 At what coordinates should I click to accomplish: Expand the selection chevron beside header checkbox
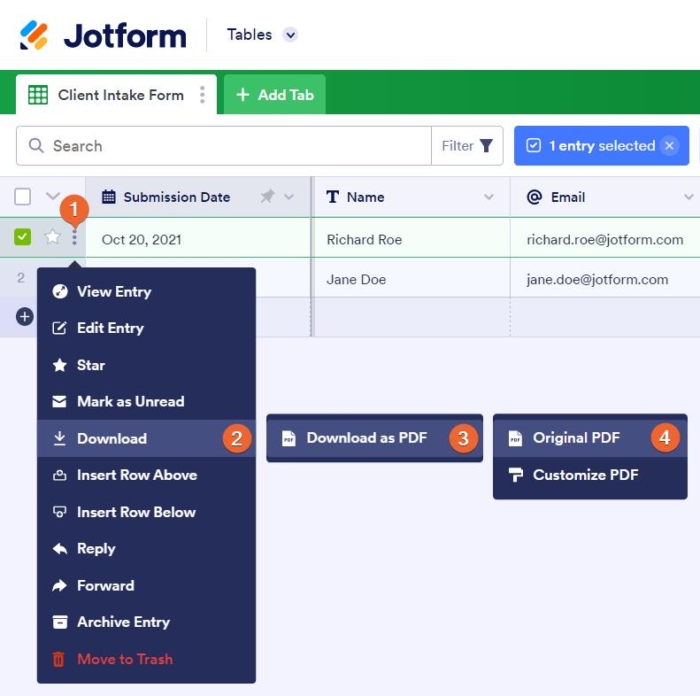(53, 196)
